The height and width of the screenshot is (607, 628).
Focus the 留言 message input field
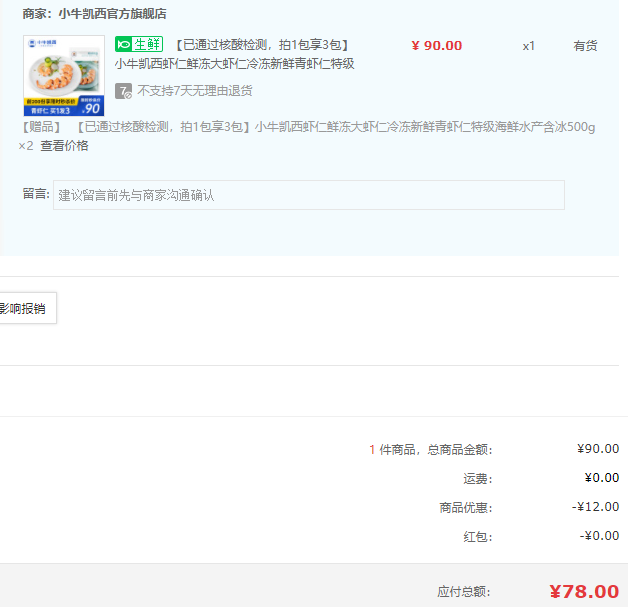[309, 195]
